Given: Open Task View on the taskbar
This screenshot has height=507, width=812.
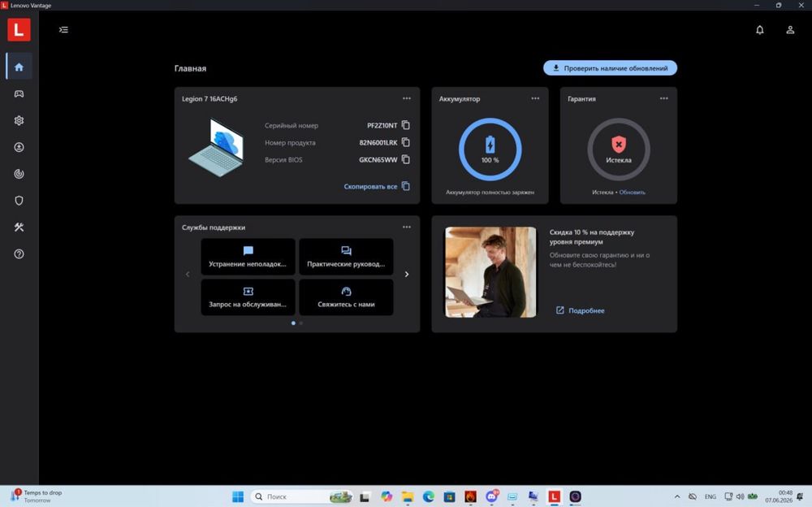Looking at the screenshot, I should [x=365, y=496].
